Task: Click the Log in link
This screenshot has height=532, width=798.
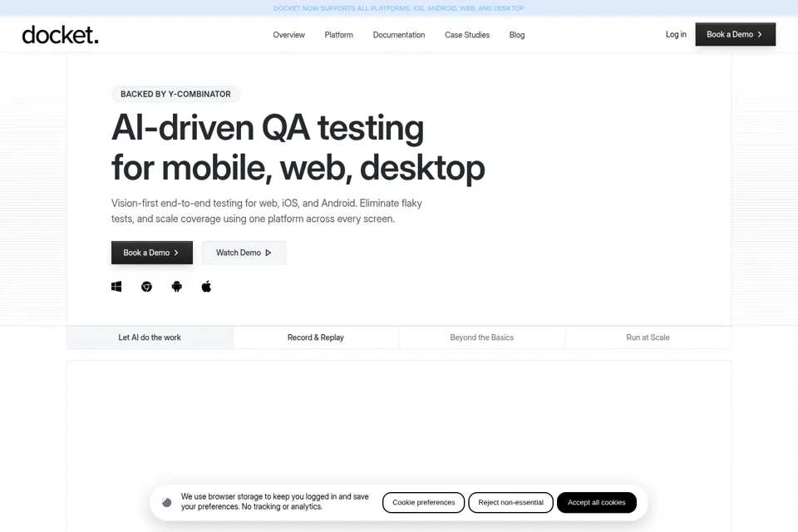Action: (x=676, y=34)
